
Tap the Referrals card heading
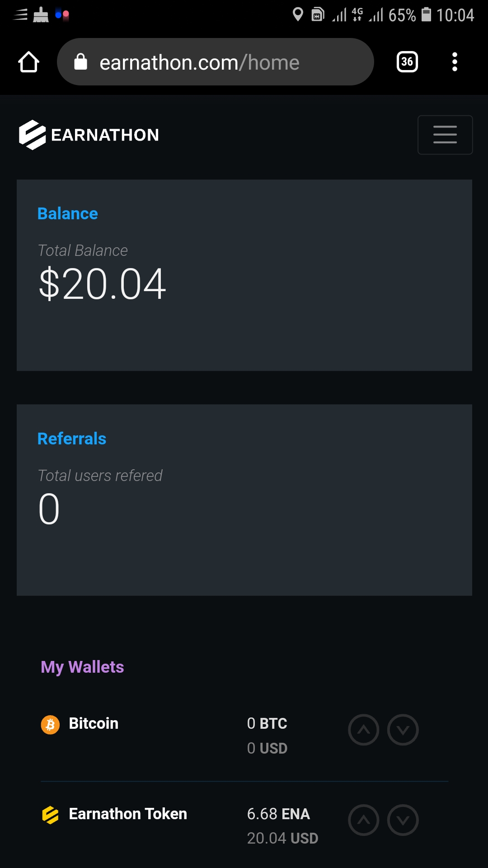pos(72,439)
